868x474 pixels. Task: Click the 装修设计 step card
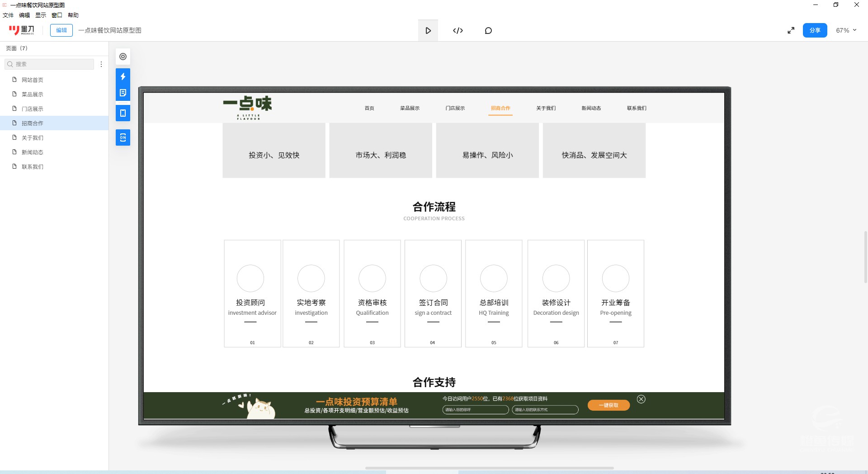(556, 294)
